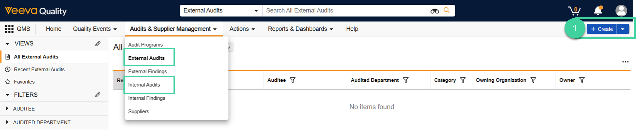Viewport: 644px width, 130px height.
Task: Filter the Owner column
Action: click(x=582, y=80)
